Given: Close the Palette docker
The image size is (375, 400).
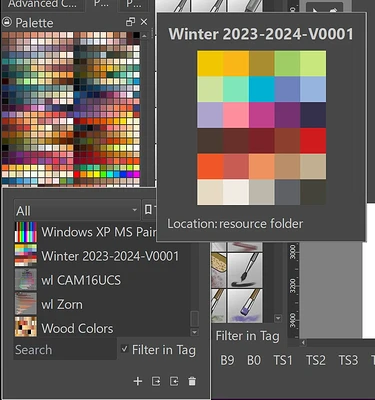Looking at the screenshot, I should pos(144,22).
